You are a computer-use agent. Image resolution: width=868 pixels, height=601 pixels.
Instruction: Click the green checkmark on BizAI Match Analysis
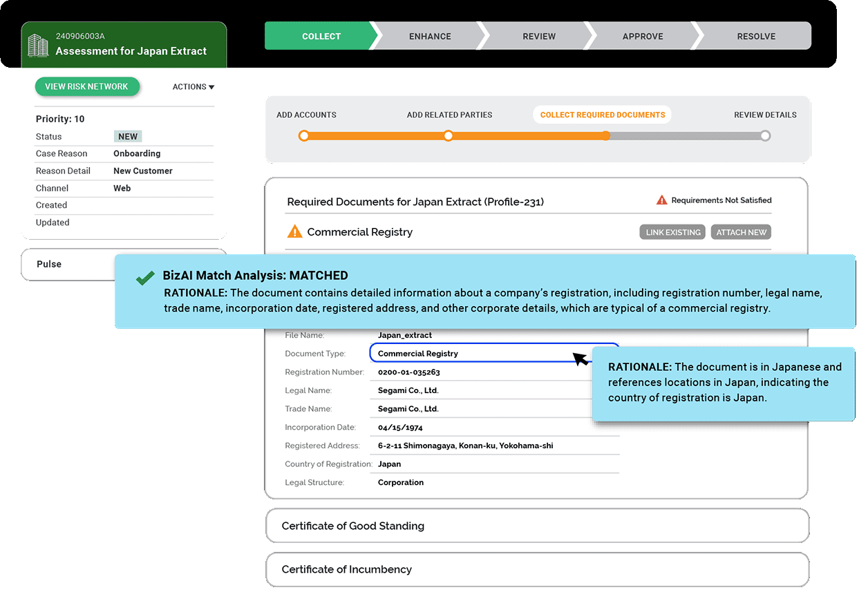point(145,278)
